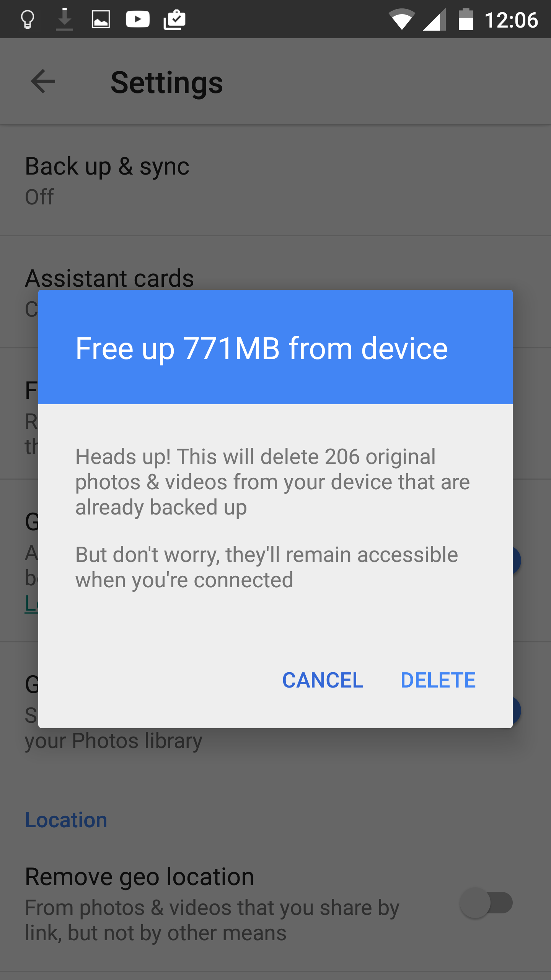Tap the Location section header
Image resolution: width=551 pixels, height=980 pixels.
tap(66, 820)
